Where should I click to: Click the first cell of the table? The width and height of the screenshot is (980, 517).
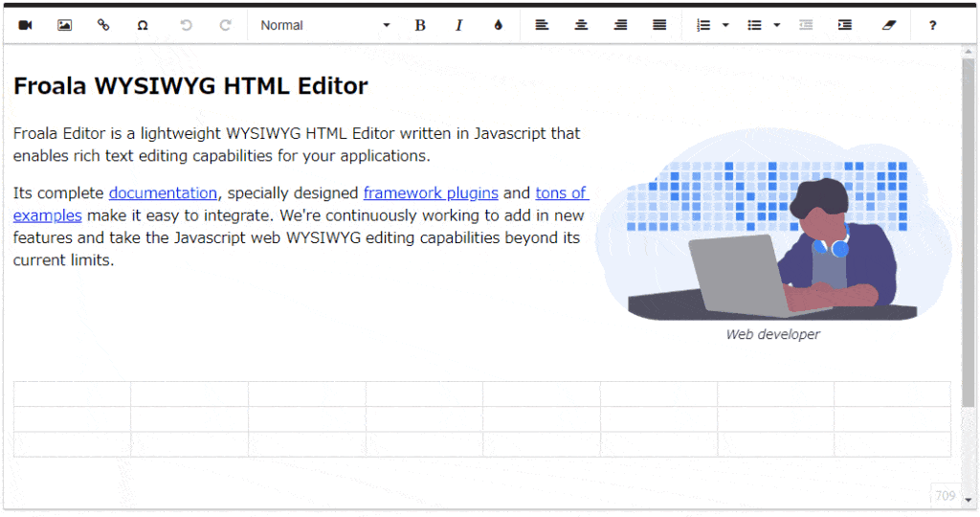click(x=72, y=394)
